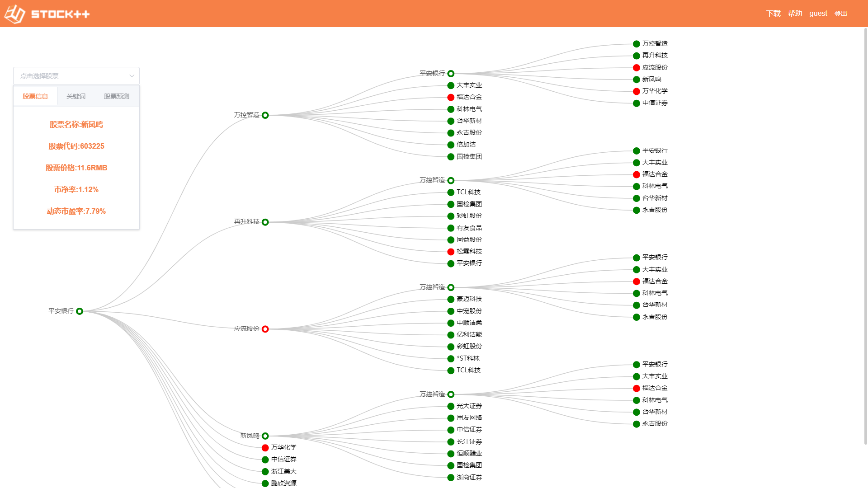Select the green 同益股份 node
Screen dimensions: 868x488
point(451,240)
